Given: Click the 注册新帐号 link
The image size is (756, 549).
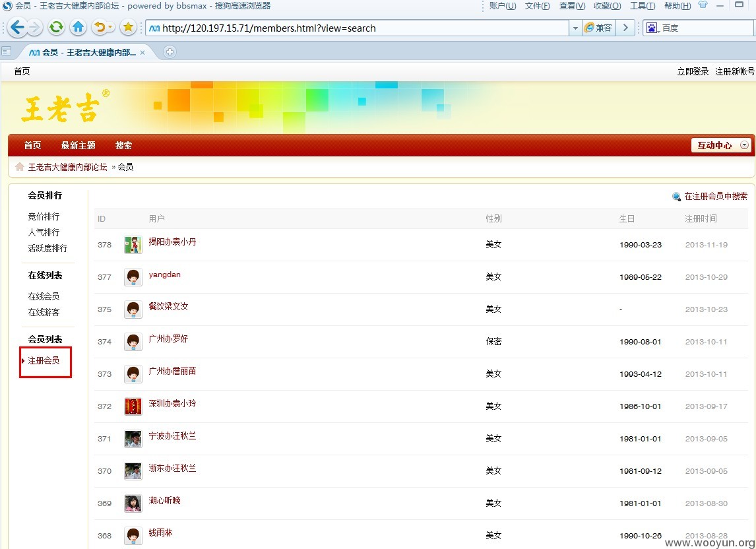Looking at the screenshot, I should coord(735,71).
